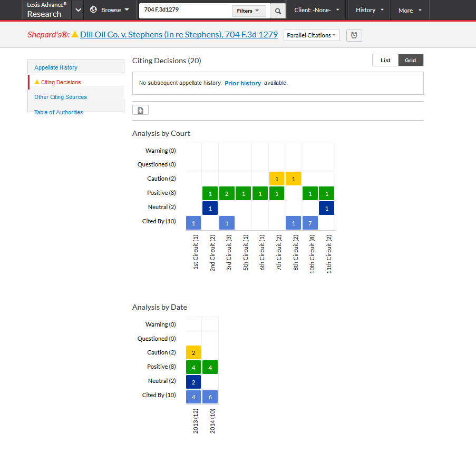This screenshot has width=476, height=454.
Task: Click the Citing Decisions (20) heading
Action: [x=167, y=61]
